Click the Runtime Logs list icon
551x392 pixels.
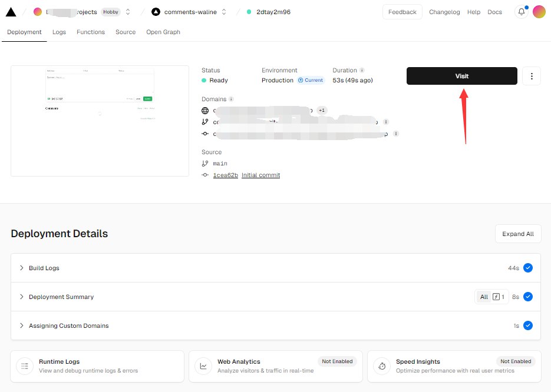click(25, 366)
